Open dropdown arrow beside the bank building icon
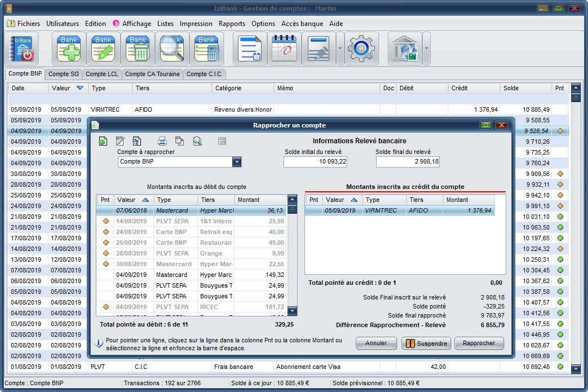This screenshot has width=588, height=392. point(426,49)
